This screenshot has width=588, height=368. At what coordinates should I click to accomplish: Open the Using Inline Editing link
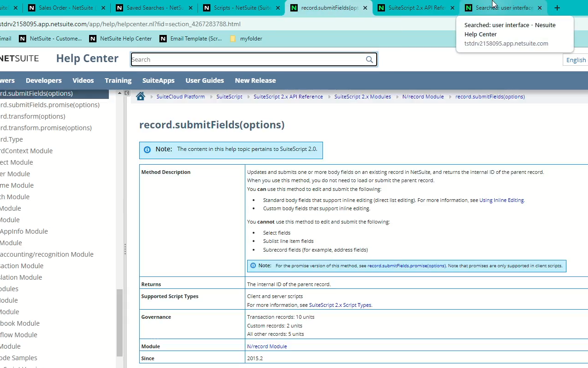[x=501, y=200]
